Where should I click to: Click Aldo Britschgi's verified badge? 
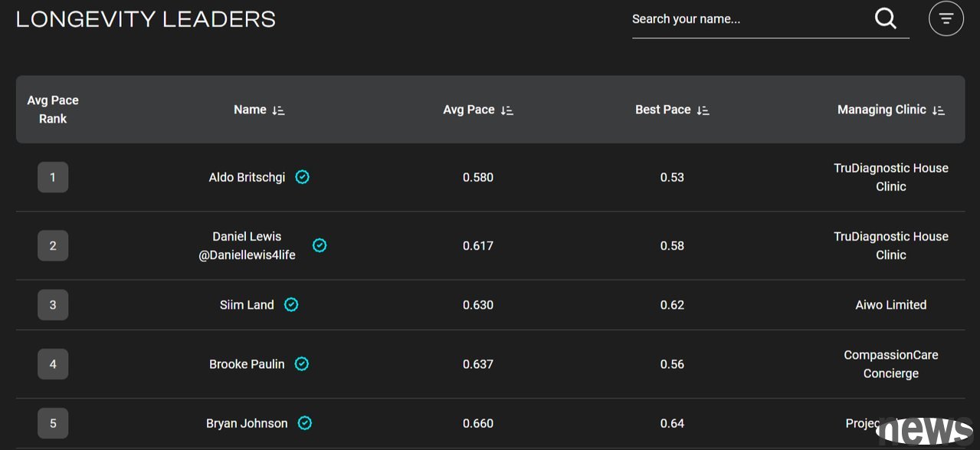[303, 177]
